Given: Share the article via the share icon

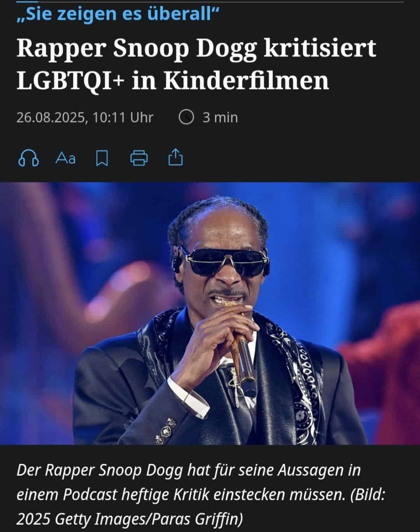Looking at the screenshot, I should click(176, 158).
